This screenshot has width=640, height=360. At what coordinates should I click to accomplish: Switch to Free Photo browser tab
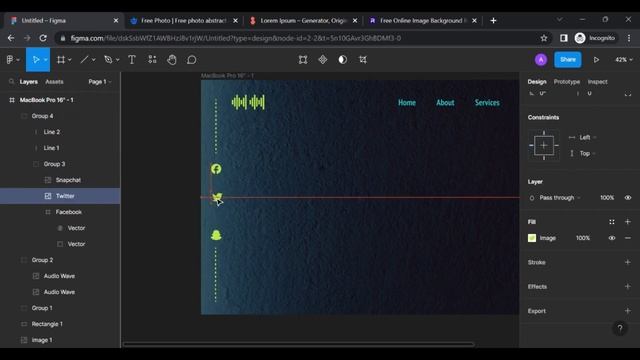pos(184,20)
